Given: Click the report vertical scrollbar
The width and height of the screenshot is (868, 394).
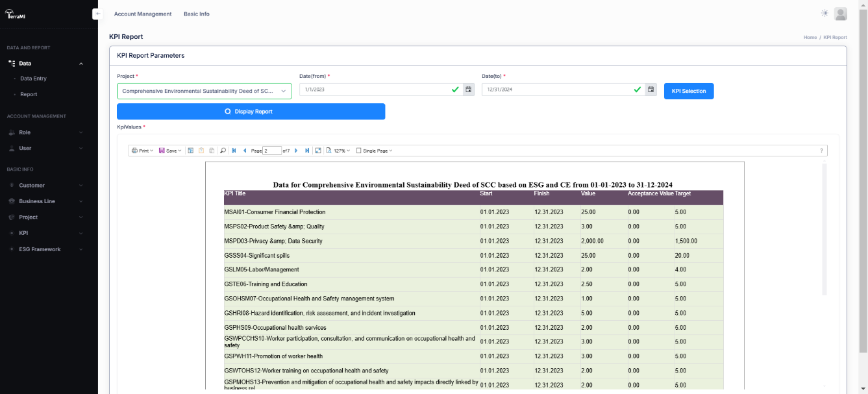Looking at the screenshot, I should (x=825, y=229).
